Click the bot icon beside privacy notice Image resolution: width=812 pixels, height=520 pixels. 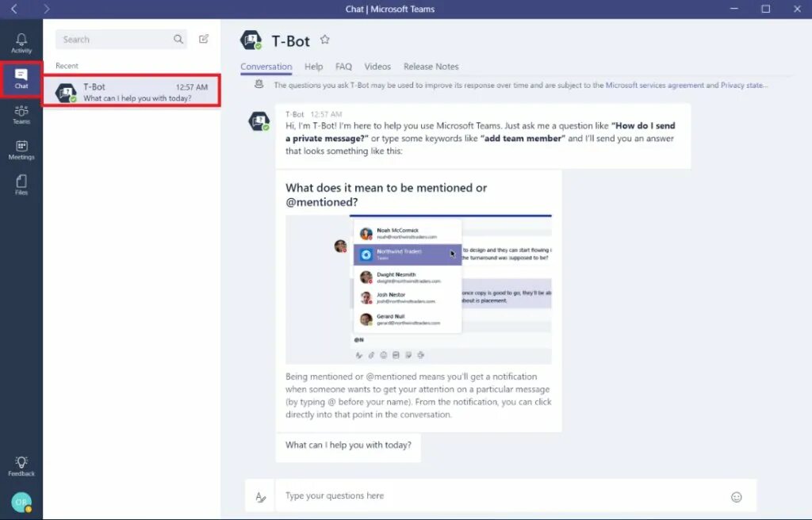(x=259, y=84)
